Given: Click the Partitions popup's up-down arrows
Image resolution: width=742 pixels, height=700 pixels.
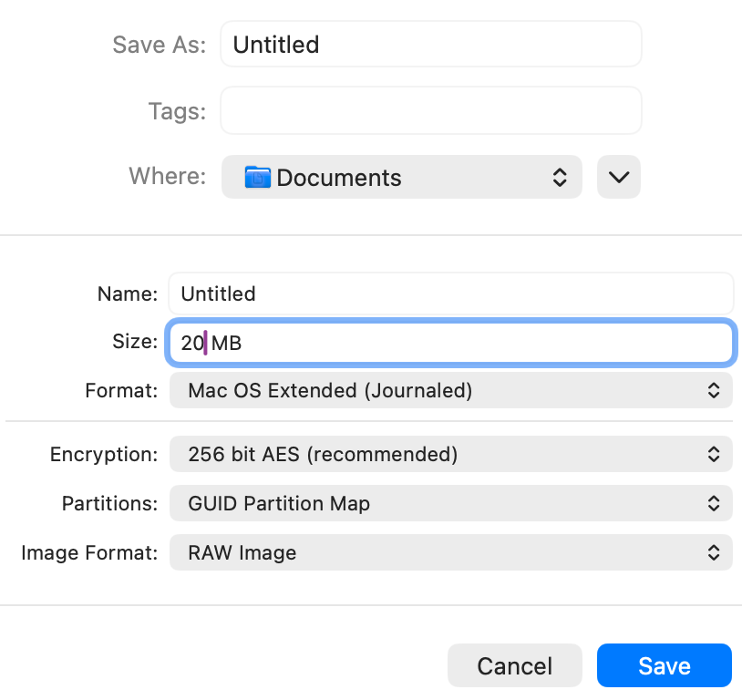Looking at the screenshot, I should [714, 503].
